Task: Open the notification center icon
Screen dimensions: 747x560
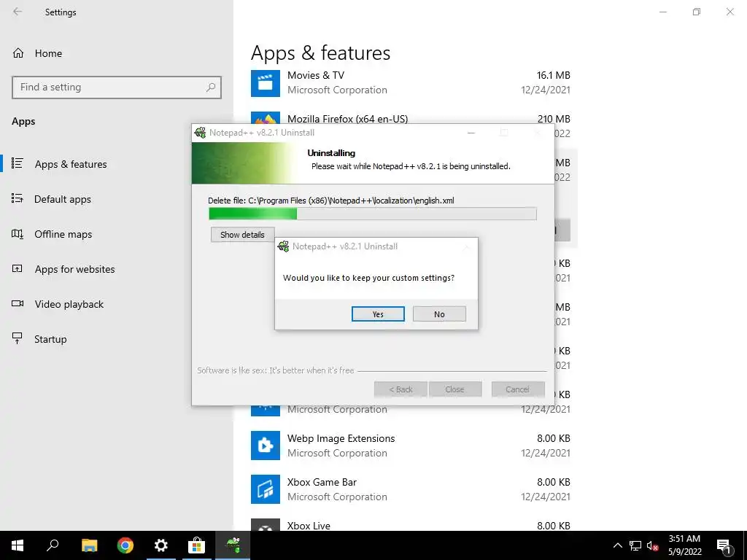Action: 724,546
